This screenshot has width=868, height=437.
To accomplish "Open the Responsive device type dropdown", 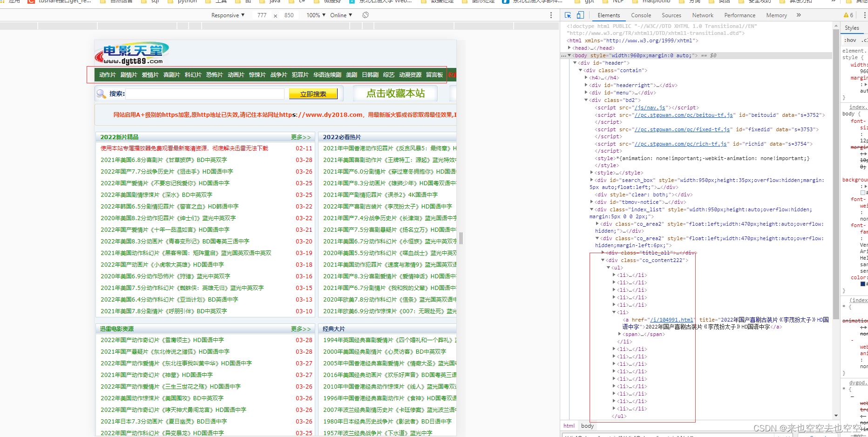I will [x=227, y=15].
